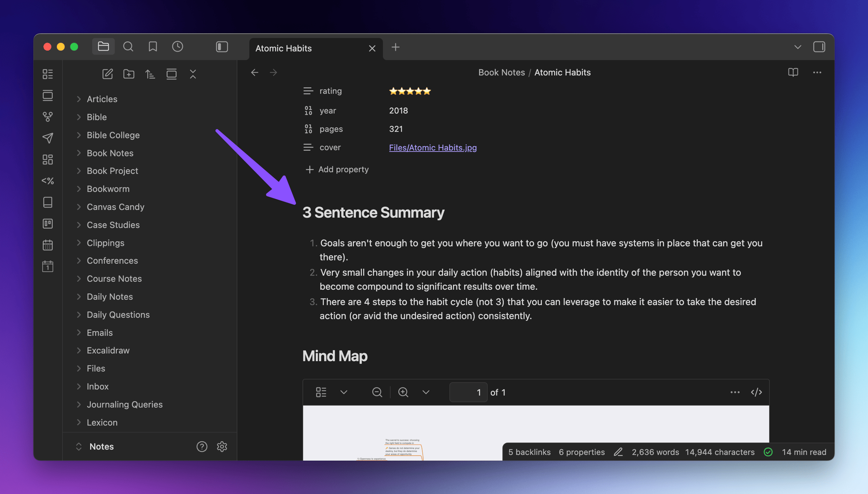Select the Atomic Habits tab
This screenshot has width=868, height=494.
284,48
